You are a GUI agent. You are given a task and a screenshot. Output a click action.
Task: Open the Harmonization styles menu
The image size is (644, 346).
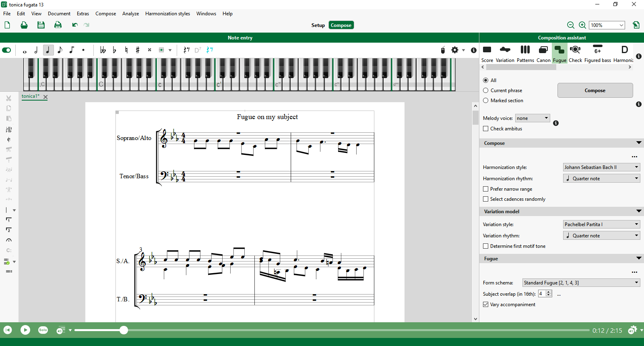click(x=167, y=14)
